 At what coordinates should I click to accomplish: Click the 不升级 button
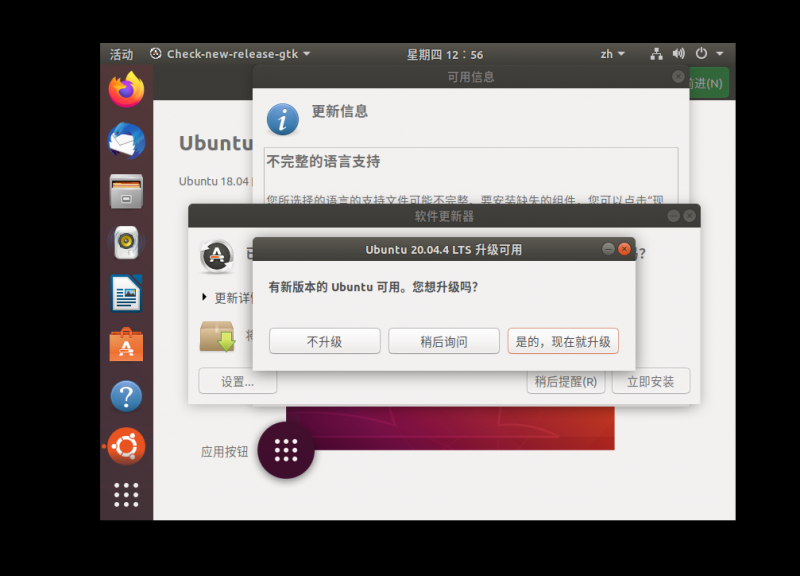324,341
